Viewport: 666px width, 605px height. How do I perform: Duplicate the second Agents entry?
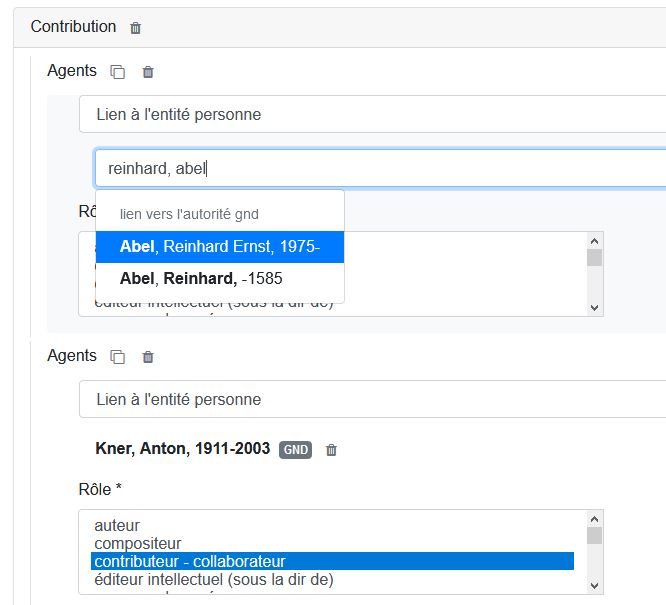click(118, 357)
